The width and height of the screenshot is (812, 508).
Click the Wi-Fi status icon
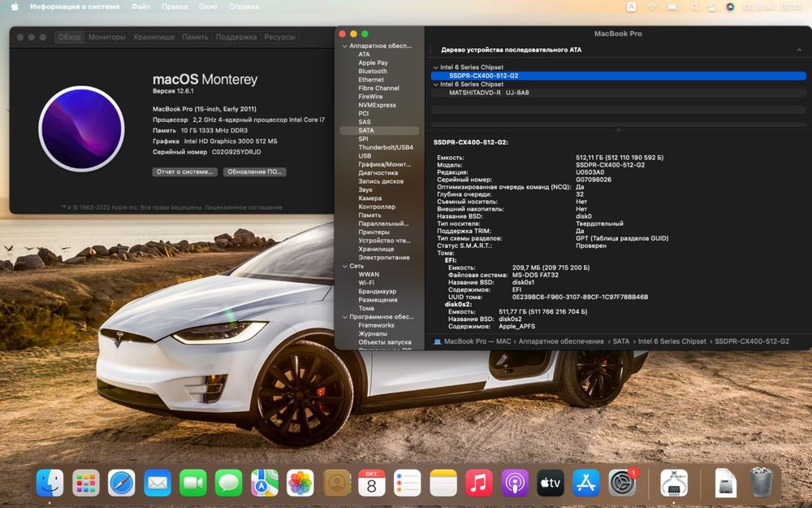click(x=652, y=7)
